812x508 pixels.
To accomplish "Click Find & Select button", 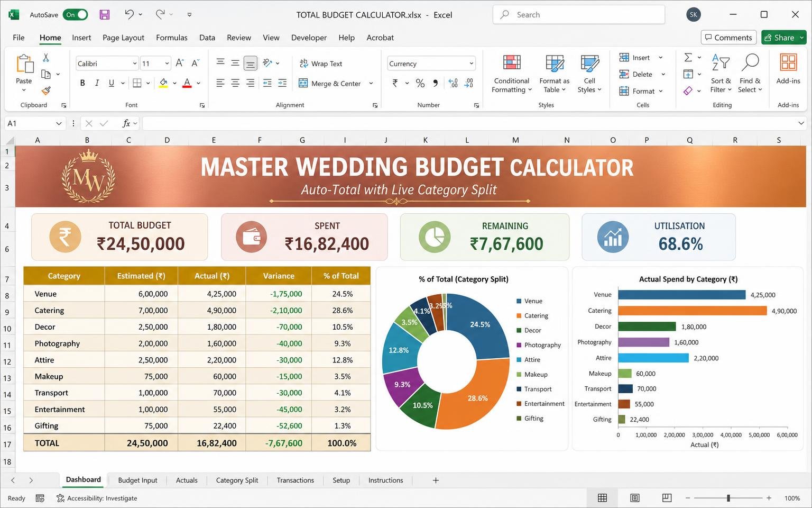I will (x=750, y=74).
